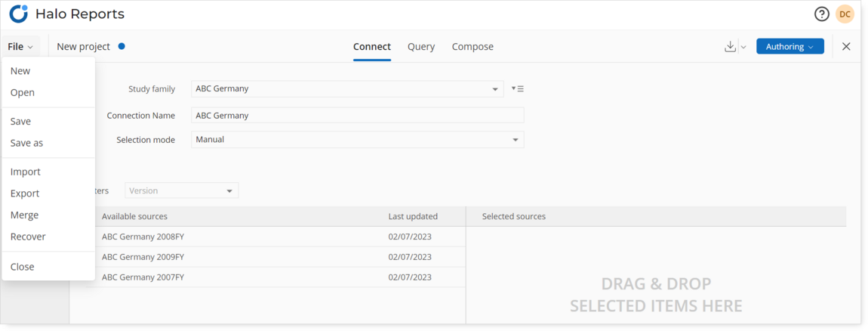Collapse the File menu button
Screen dimensions: 868x331
[x=20, y=47]
